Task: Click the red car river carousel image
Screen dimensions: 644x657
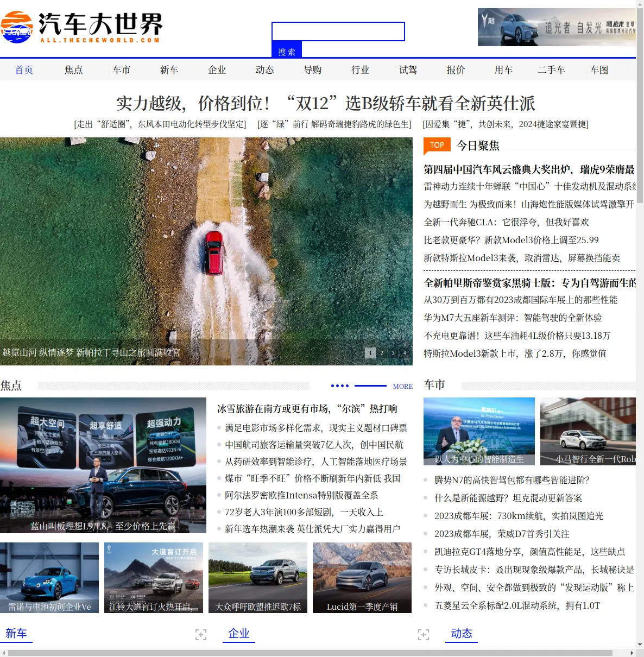Action: coord(206,251)
